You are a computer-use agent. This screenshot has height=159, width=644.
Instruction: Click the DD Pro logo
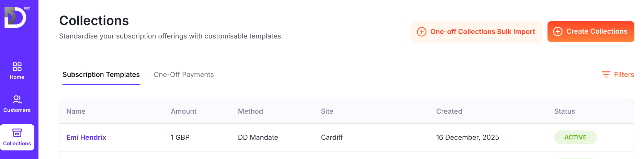[x=16, y=17]
